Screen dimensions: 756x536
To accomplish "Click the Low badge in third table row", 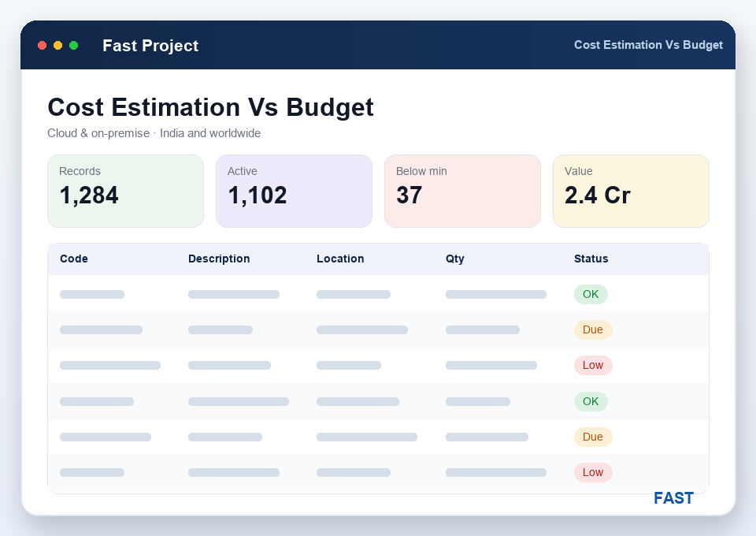I will point(593,366).
